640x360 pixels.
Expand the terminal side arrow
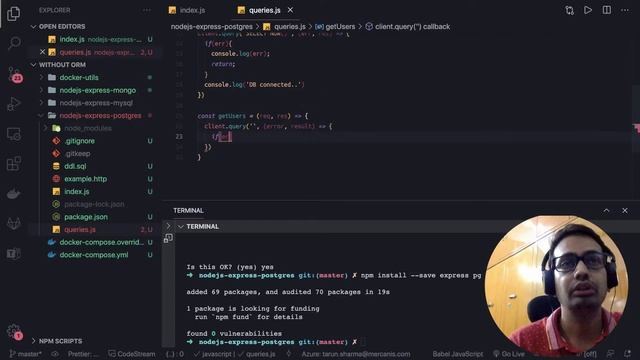pyautogui.click(x=168, y=226)
